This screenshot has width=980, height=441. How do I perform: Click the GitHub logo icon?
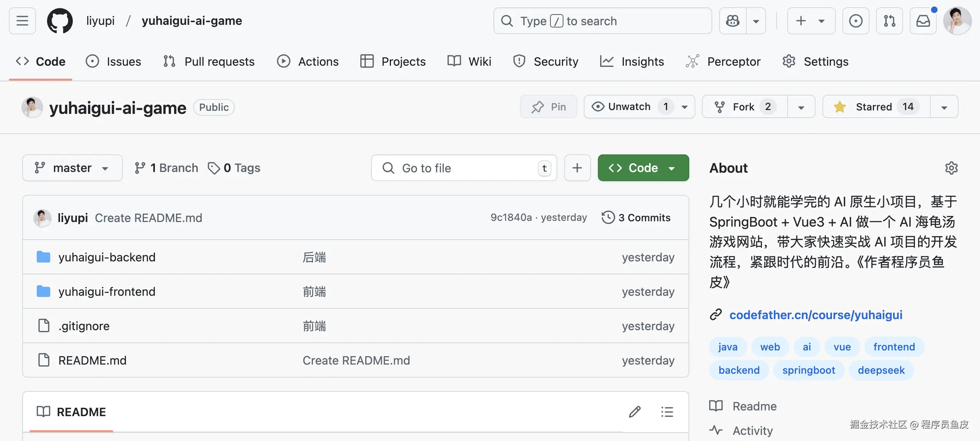60,21
